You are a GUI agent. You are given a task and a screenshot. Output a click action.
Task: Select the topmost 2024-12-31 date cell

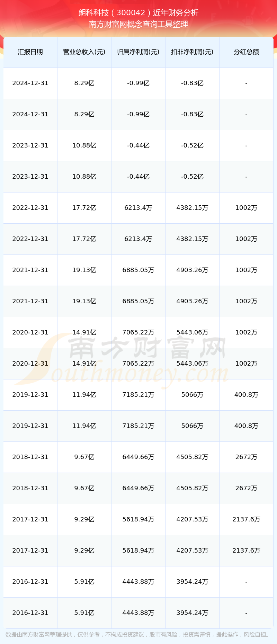30,83
